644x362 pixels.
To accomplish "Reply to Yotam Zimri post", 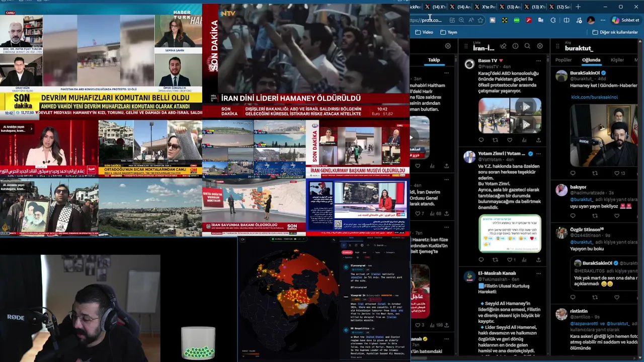I will 481,260.
